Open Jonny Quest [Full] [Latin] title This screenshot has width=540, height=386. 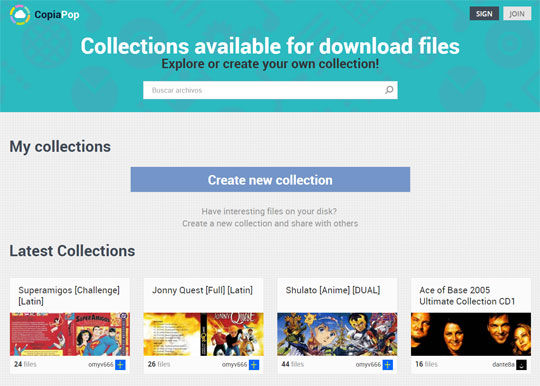click(x=202, y=290)
